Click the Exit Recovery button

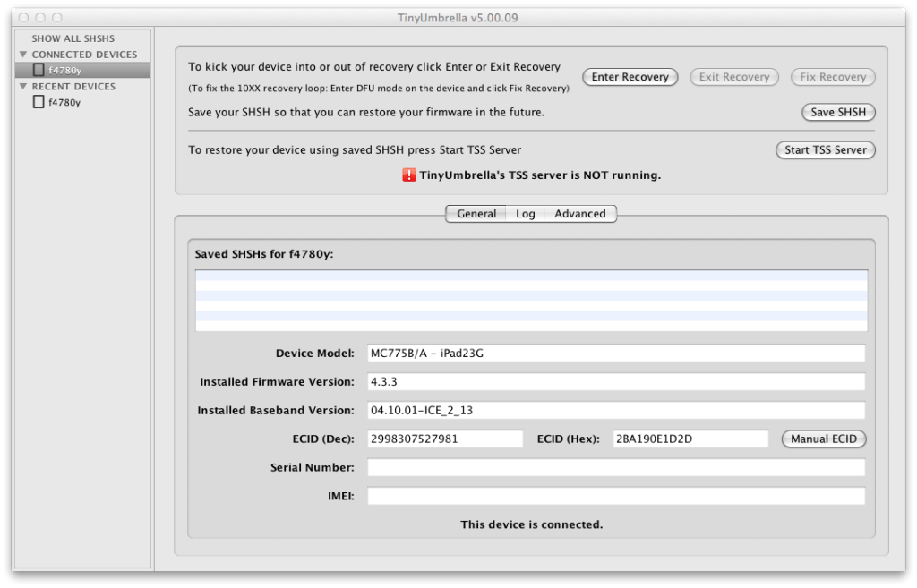click(x=734, y=77)
